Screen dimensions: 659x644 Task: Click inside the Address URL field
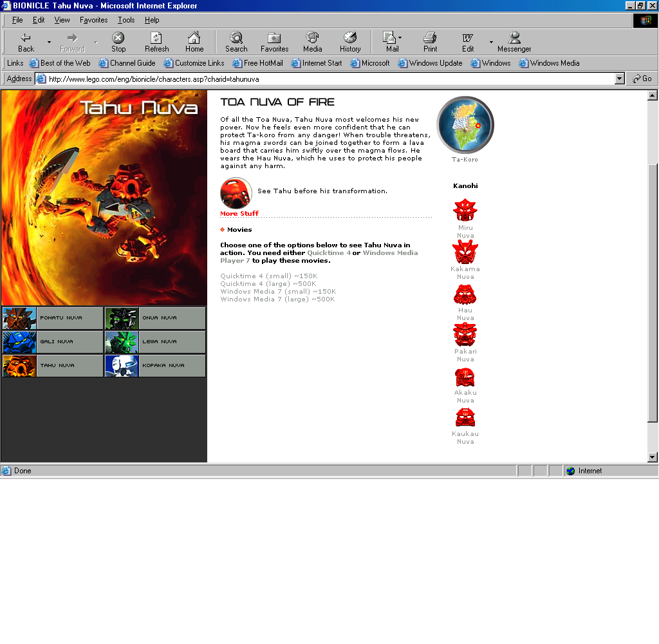point(322,79)
